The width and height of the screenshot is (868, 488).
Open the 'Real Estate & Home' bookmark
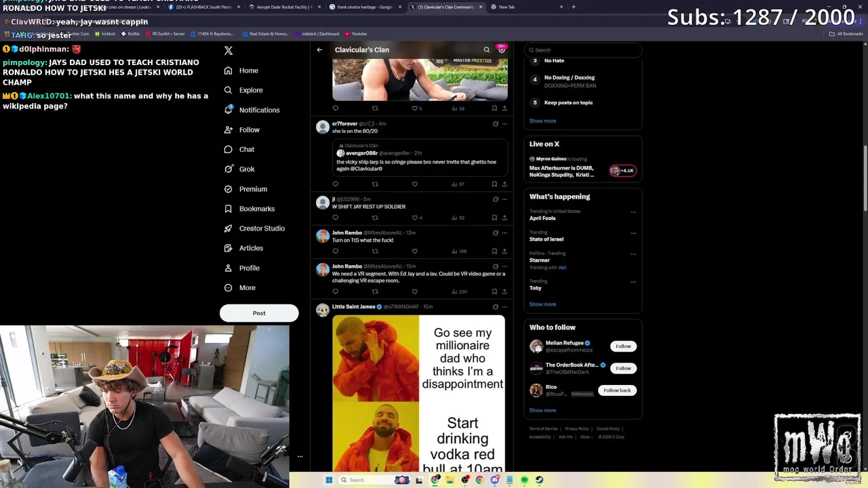click(x=264, y=33)
